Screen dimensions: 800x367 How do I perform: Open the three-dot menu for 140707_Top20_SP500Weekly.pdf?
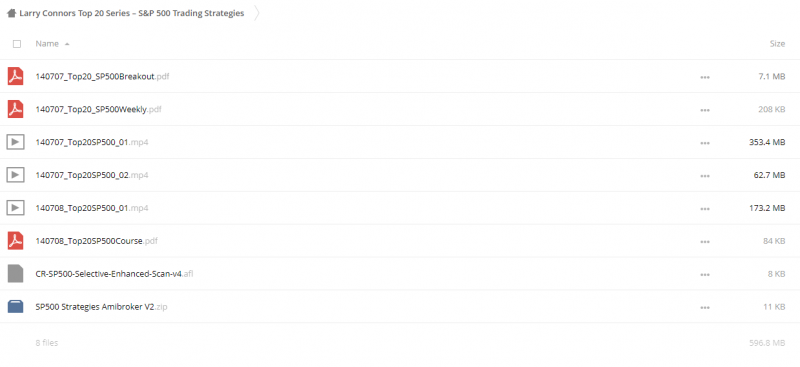tap(705, 110)
